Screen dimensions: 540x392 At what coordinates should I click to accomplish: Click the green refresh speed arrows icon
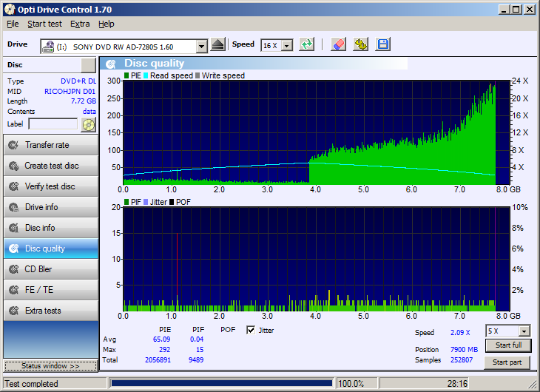(306, 44)
